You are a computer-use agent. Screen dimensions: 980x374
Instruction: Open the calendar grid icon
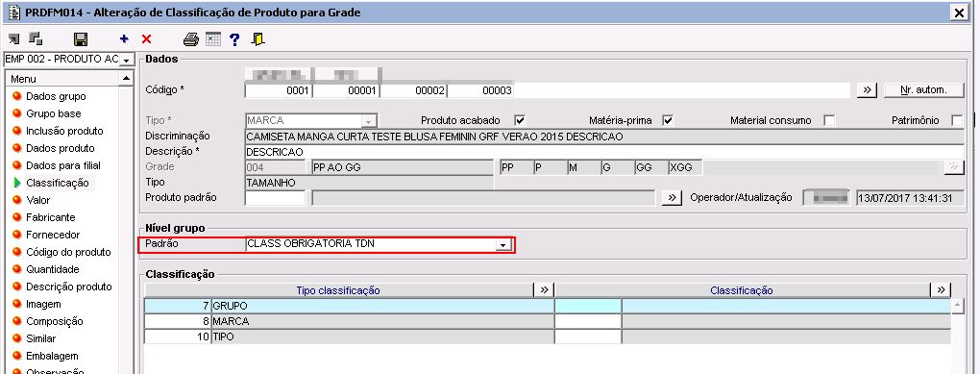(x=213, y=39)
